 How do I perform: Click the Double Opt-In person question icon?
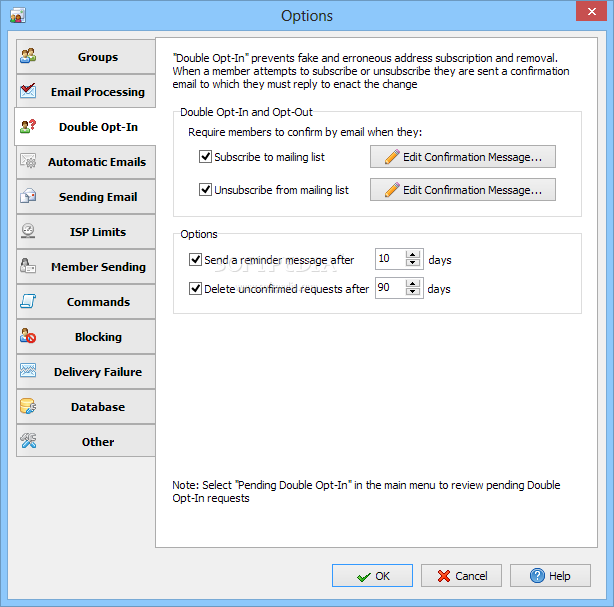pos(28,126)
